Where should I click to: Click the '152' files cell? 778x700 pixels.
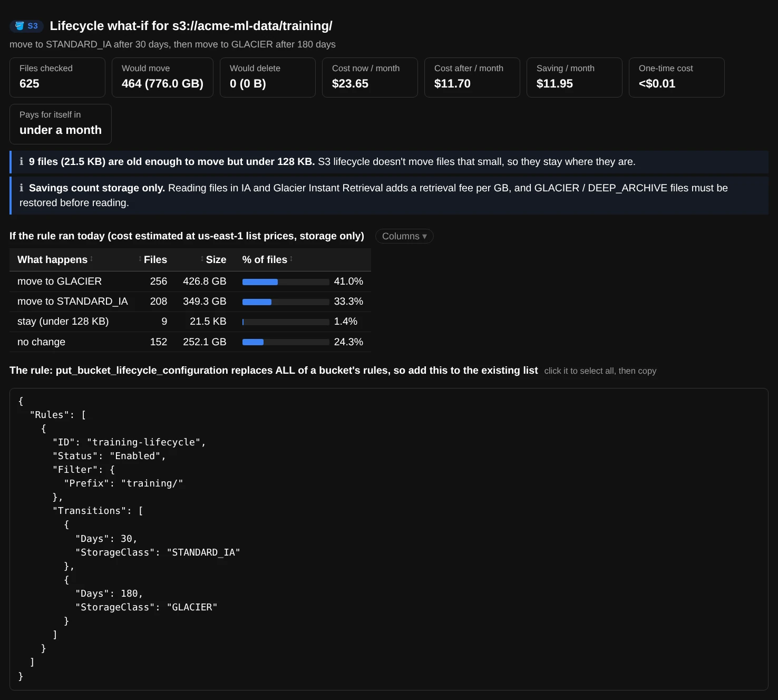pos(159,342)
